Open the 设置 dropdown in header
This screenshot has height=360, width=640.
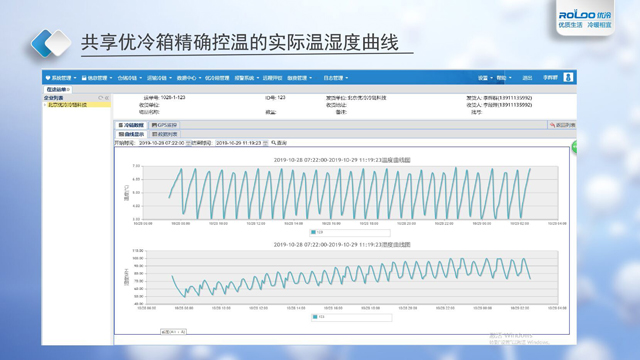click(x=485, y=78)
